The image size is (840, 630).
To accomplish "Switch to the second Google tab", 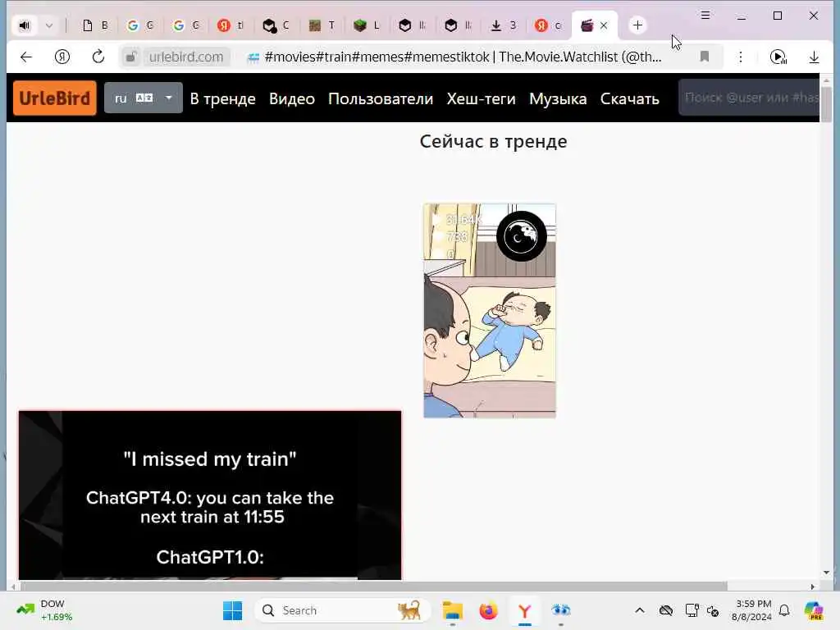I will (x=186, y=25).
